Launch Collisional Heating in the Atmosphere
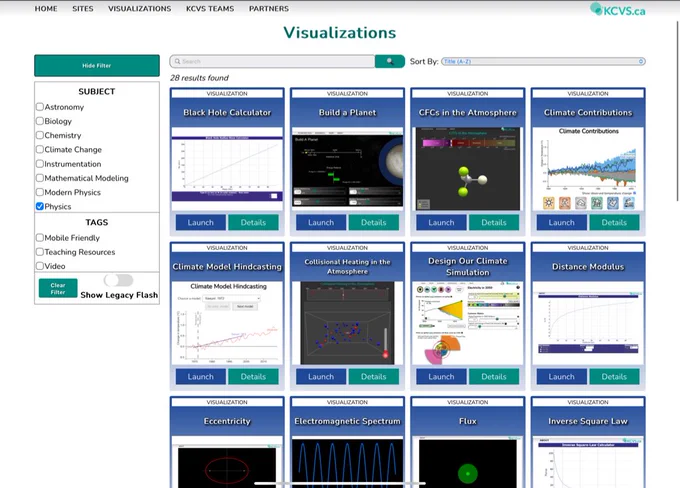Screen dimensions: 680x488 tap(321, 377)
